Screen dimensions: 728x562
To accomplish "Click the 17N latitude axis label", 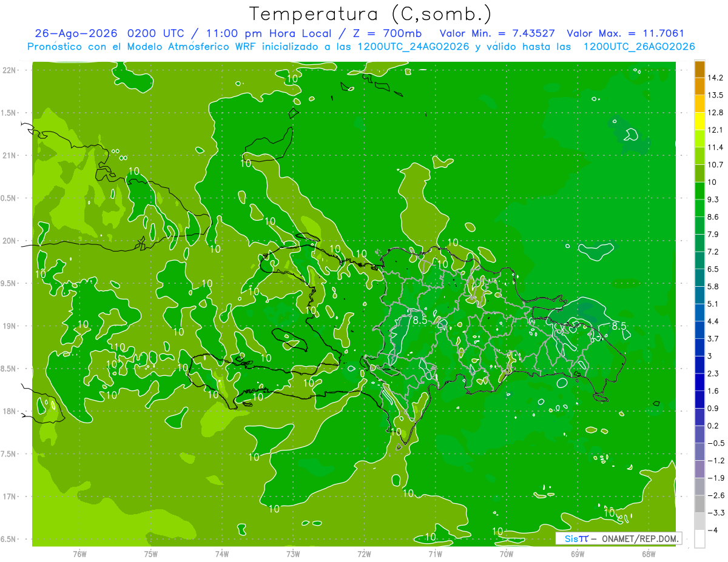I will coord(10,497).
